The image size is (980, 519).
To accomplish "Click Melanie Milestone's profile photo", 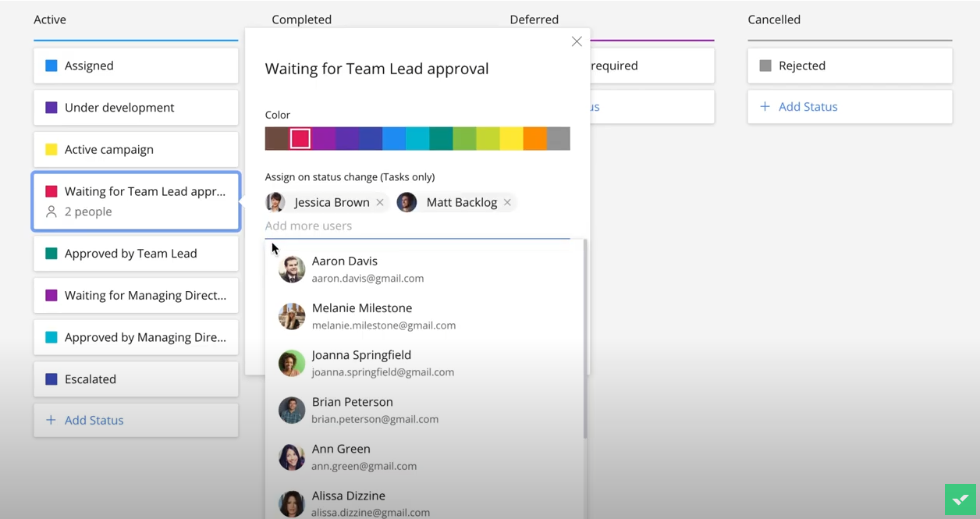I will coord(292,316).
